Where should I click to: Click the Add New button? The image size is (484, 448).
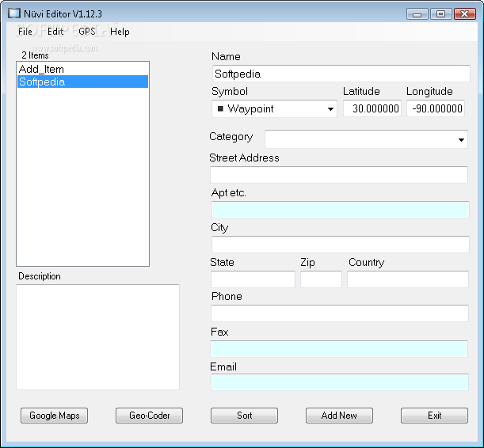(339, 416)
